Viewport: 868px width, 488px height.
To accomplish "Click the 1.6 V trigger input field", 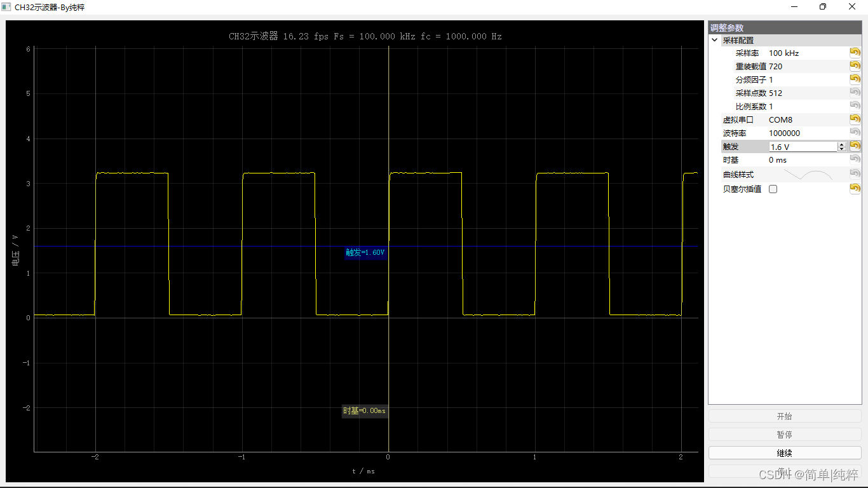I will [x=803, y=147].
